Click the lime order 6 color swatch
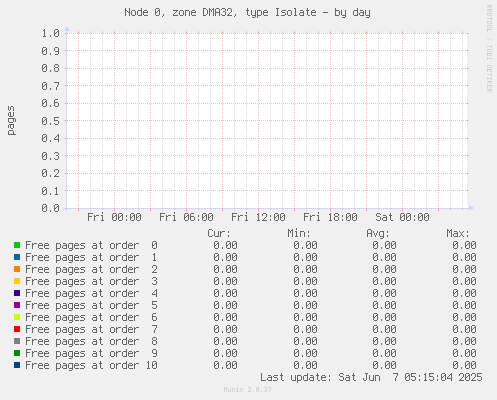Image resolution: width=497 pixels, height=400 pixels. [17, 317]
